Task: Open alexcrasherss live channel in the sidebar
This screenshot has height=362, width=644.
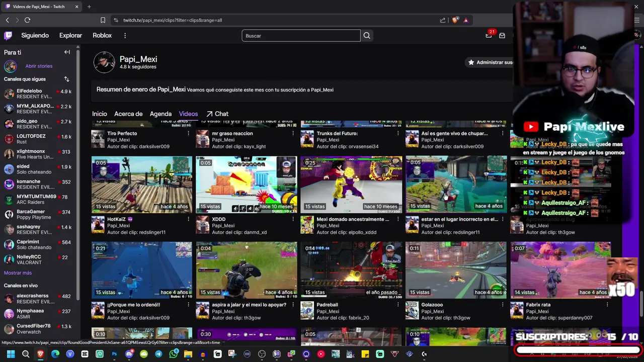Action: tap(38, 299)
